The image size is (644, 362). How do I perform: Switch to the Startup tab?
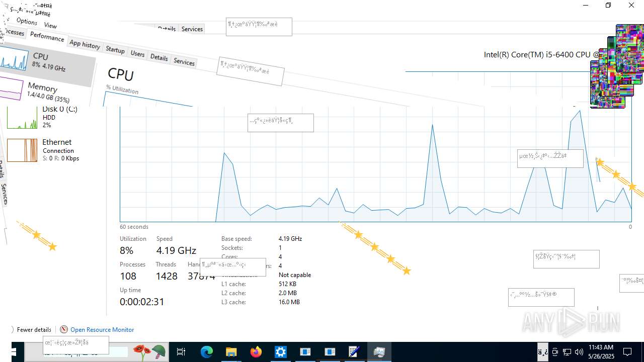[115, 50]
